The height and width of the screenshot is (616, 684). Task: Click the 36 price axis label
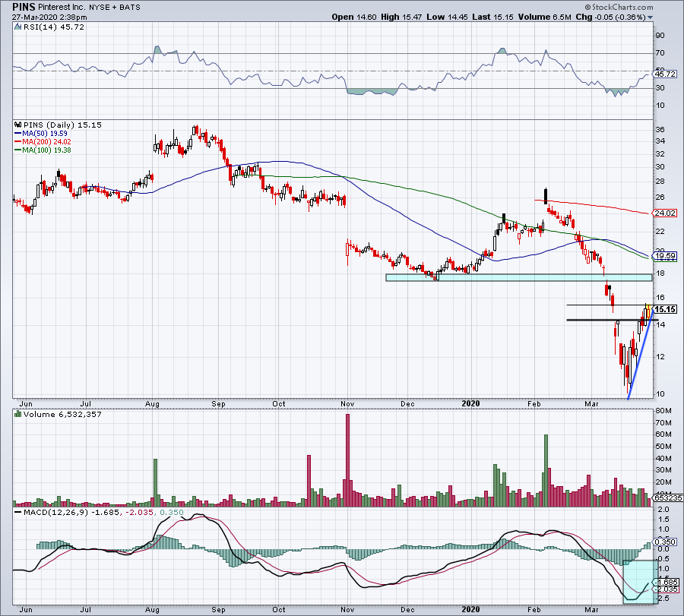tap(660, 129)
